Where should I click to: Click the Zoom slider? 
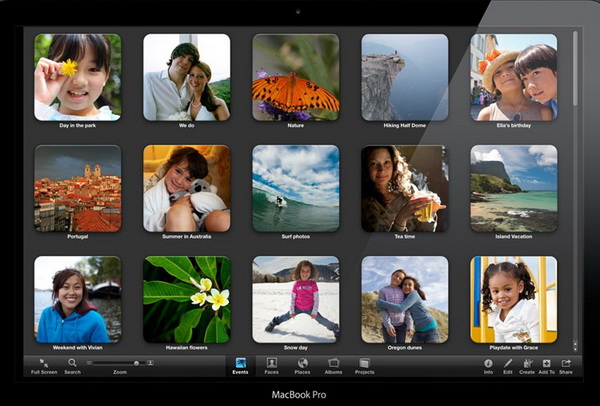(x=120, y=363)
